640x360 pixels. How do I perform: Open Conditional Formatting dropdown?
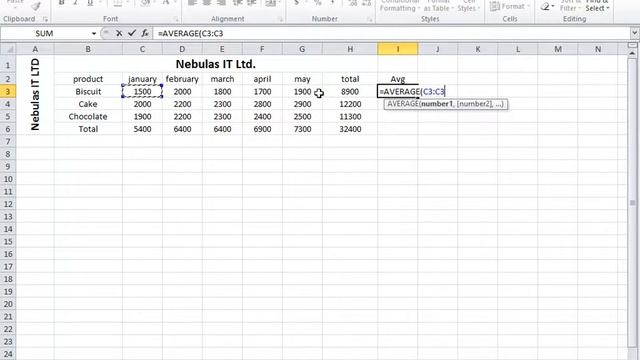pyautogui.click(x=400, y=5)
